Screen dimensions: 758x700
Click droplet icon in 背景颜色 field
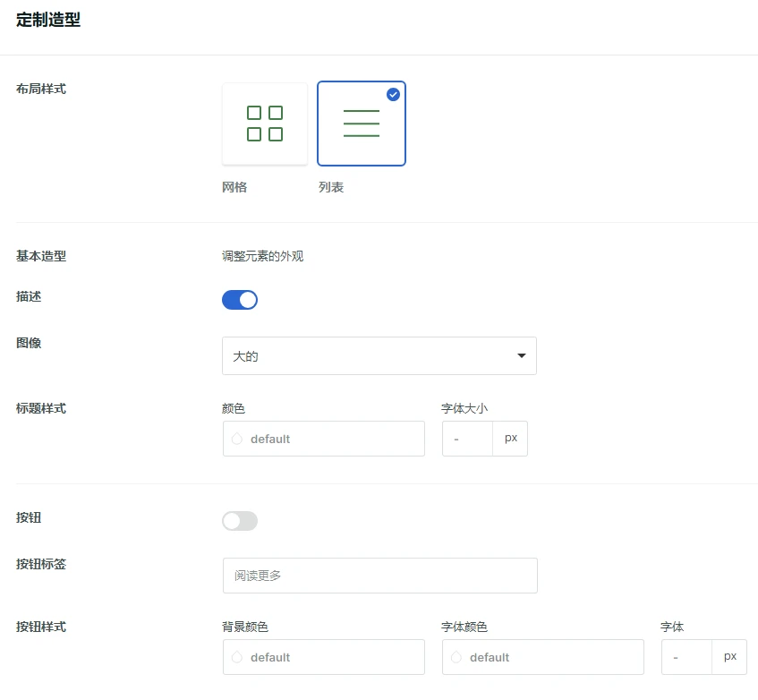(x=236, y=657)
